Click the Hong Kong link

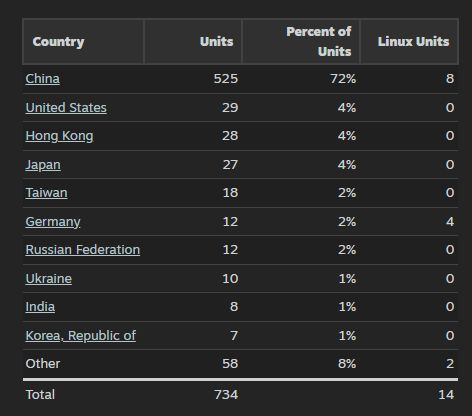click(x=59, y=136)
